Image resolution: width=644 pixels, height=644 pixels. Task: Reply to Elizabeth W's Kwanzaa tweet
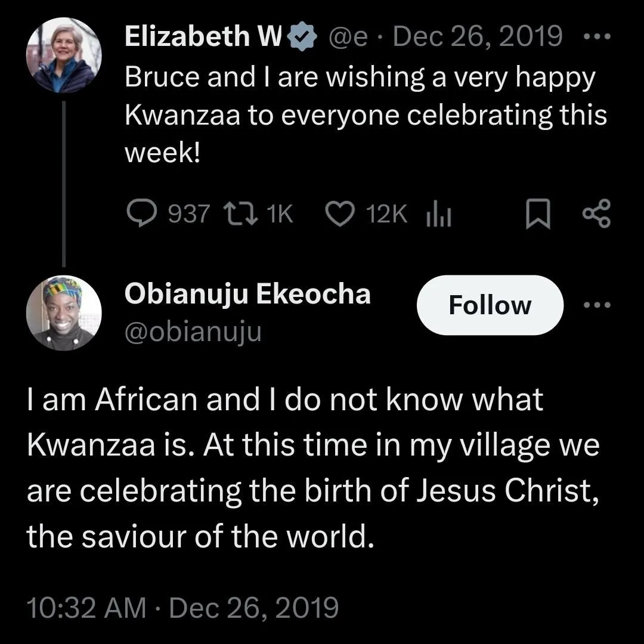pyautogui.click(x=141, y=214)
